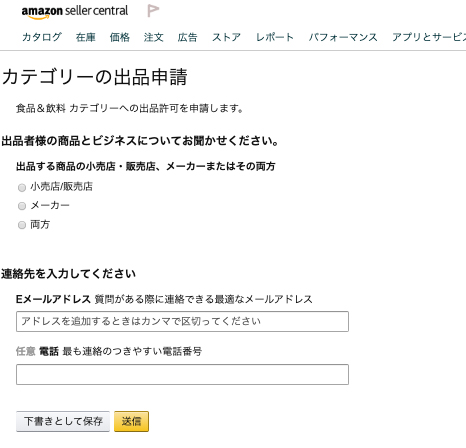Click the 電話 phone number input field
This screenshot has height=448, width=466.
click(x=182, y=374)
